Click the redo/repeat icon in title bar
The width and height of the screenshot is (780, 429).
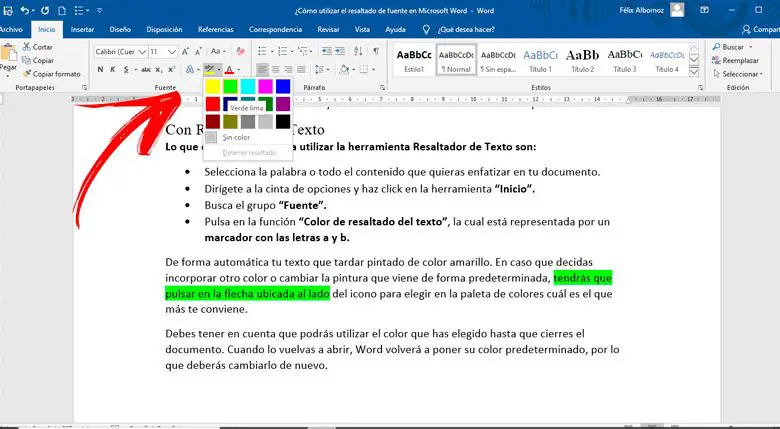45,10
